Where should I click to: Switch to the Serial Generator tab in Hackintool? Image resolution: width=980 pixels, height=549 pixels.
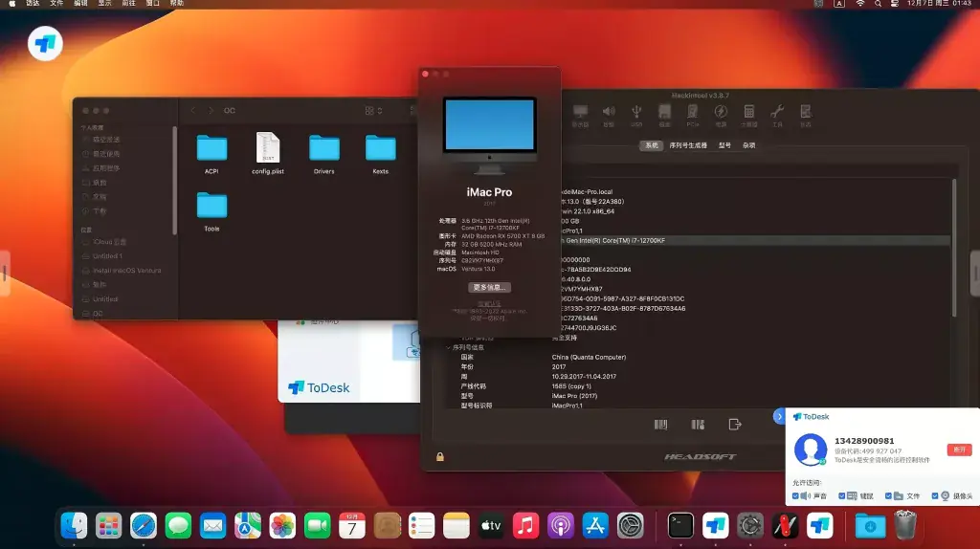click(x=688, y=145)
